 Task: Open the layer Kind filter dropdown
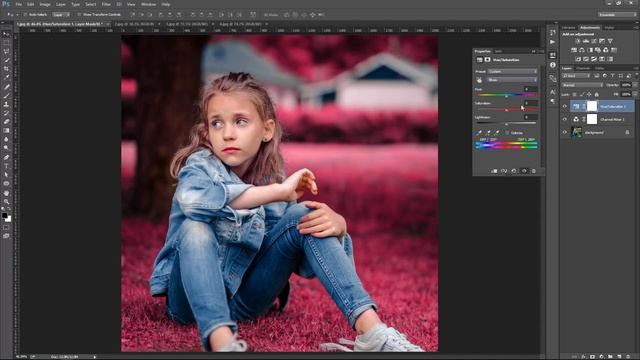tap(576, 76)
